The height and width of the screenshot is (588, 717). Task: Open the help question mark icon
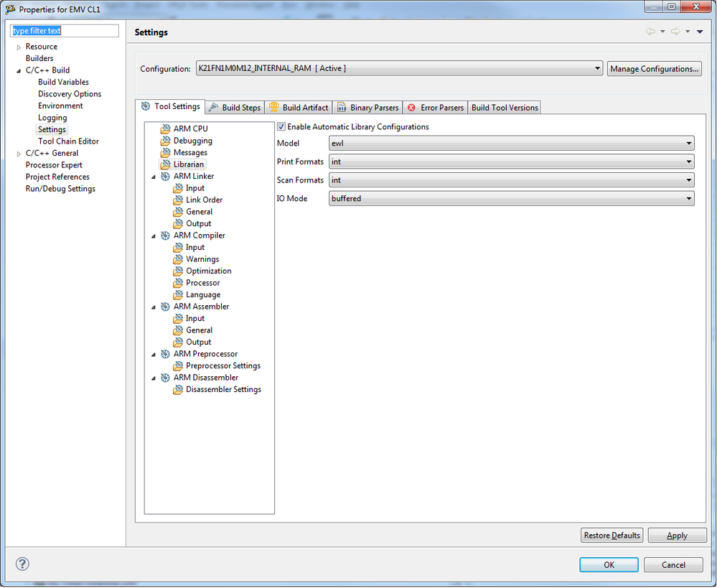22,564
